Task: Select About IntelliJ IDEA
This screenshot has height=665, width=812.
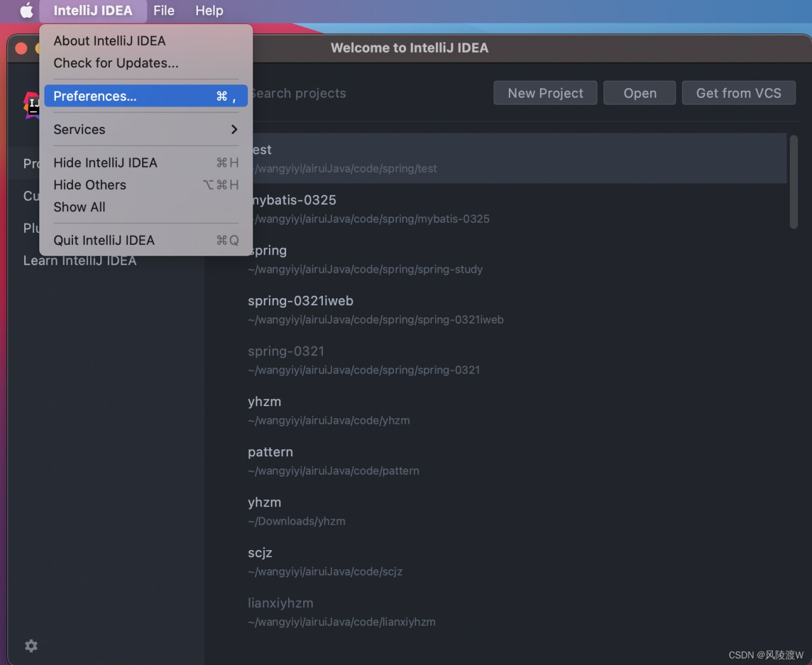Action: [x=146, y=41]
